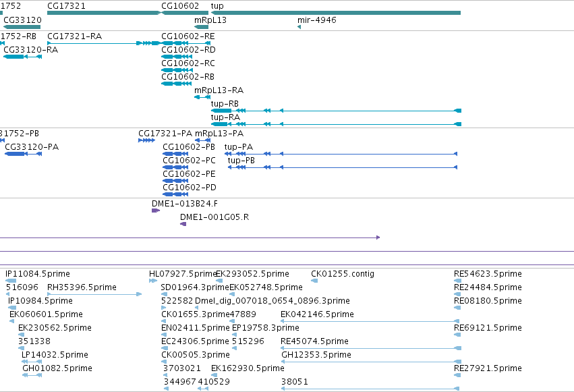
Task: Select transcript CG10602-RC
Action: tap(177, 70)
